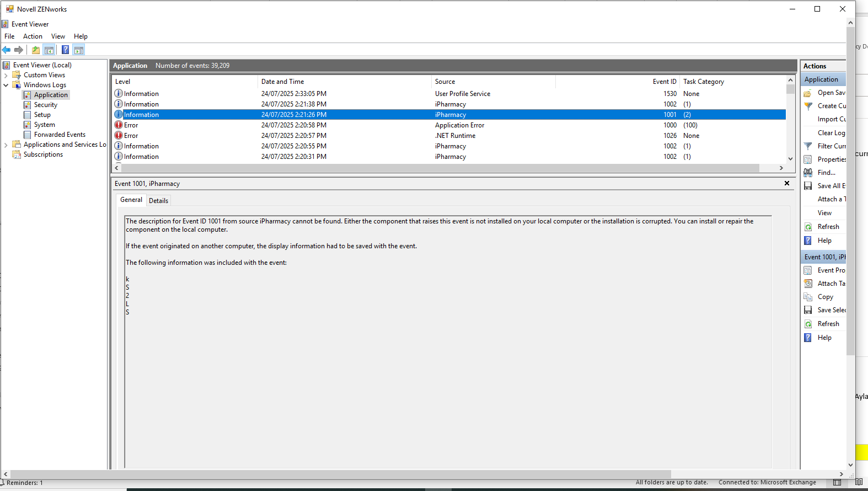868x491 pixels.
Task: Click the Back arrow toolbar icon
Action: click(x=7, y=50)
